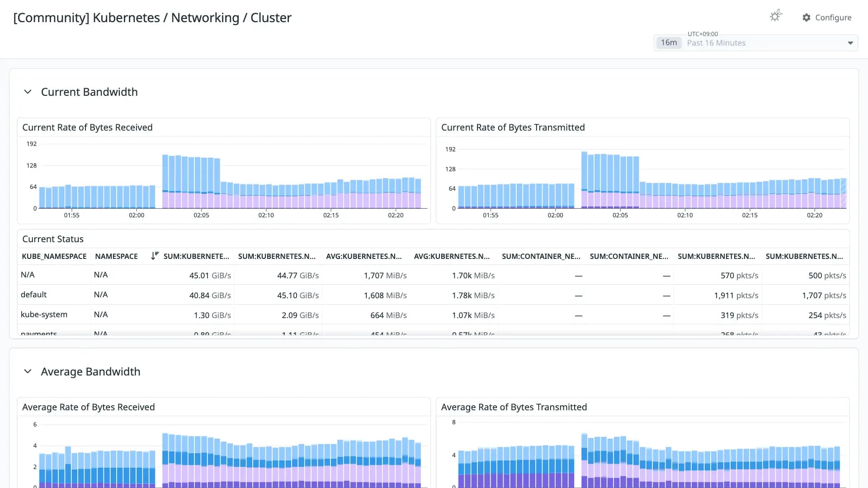The width and height of the screenshot is (868, 488).
Task: Select the 2.09 GiB/s cell
Action: pyautogui.click(x=300, y=315)
